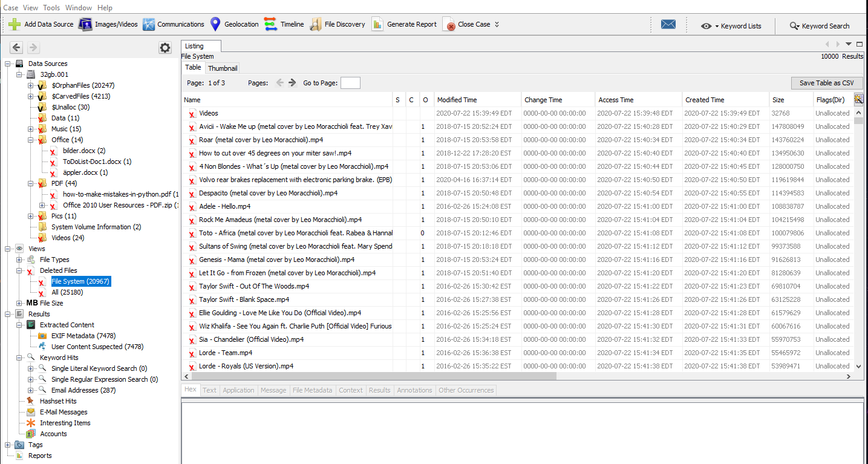Collapse the Data Sources tree node

click(x=8, y=64)
